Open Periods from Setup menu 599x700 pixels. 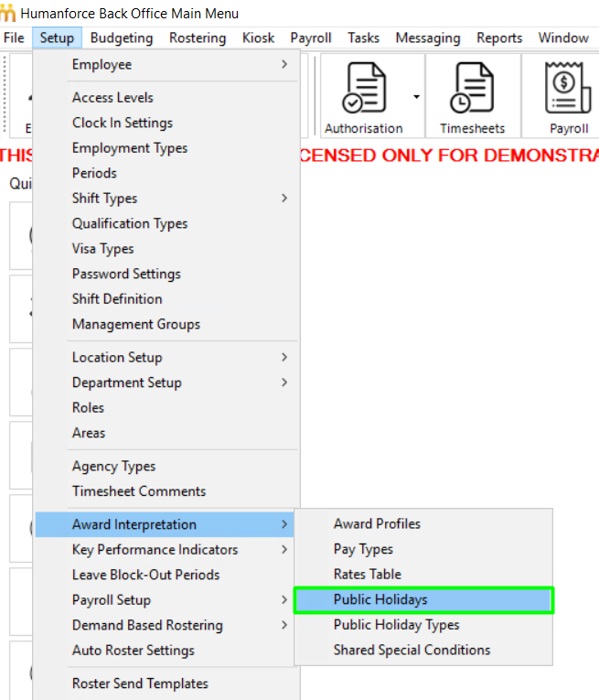click(165, 173)
